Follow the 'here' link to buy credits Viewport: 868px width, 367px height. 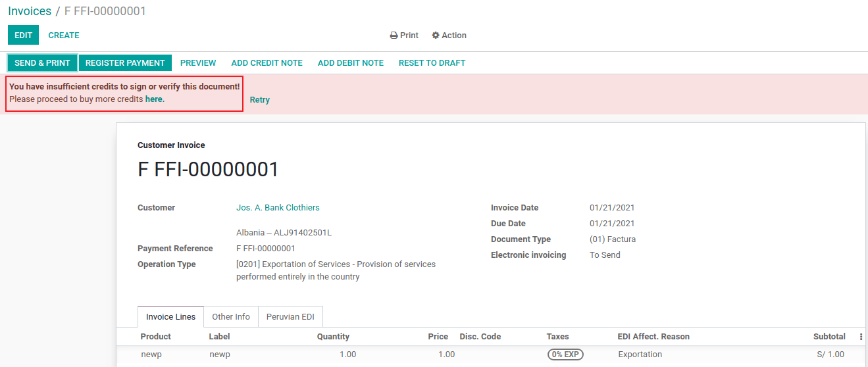point(154,99)
